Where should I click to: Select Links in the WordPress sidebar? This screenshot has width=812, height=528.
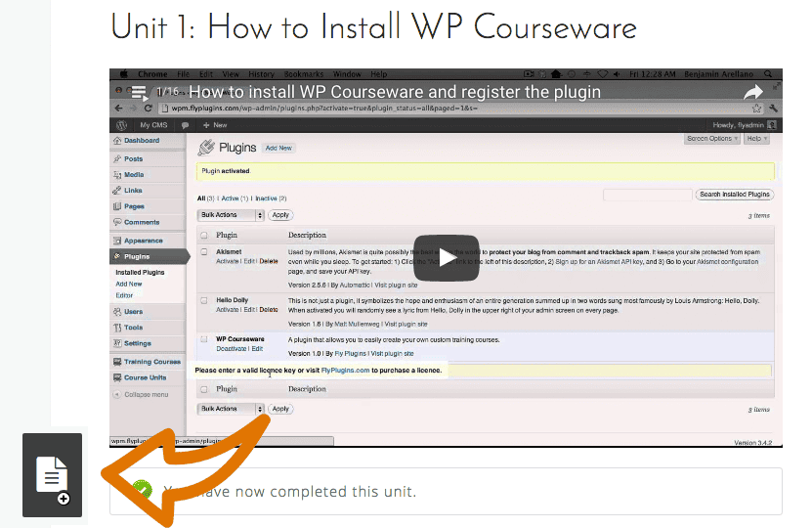pos(133,190)
